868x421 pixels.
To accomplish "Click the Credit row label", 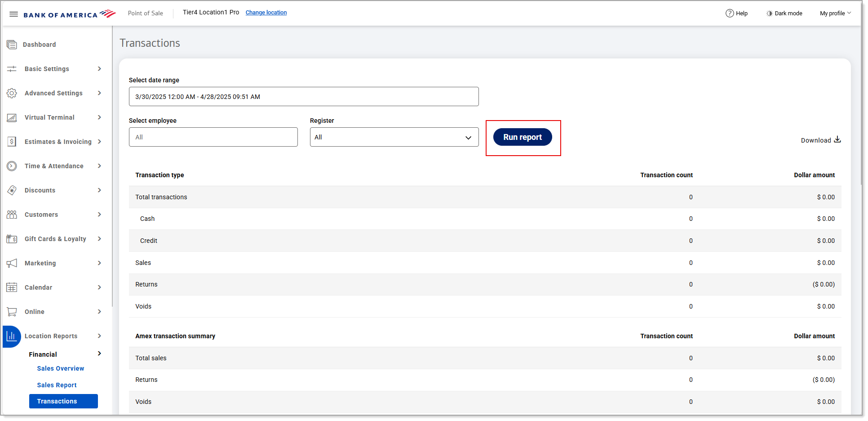I will click(x=149, y=241).
